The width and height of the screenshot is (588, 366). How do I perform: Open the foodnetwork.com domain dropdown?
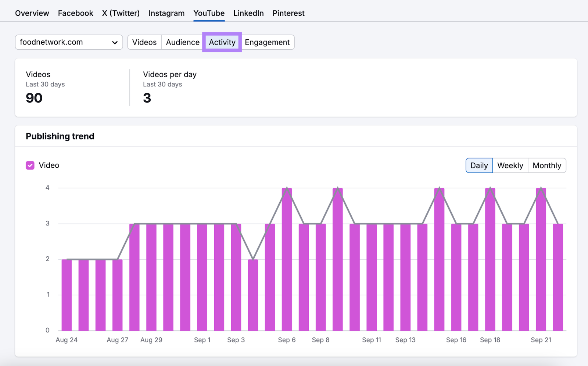68,42
